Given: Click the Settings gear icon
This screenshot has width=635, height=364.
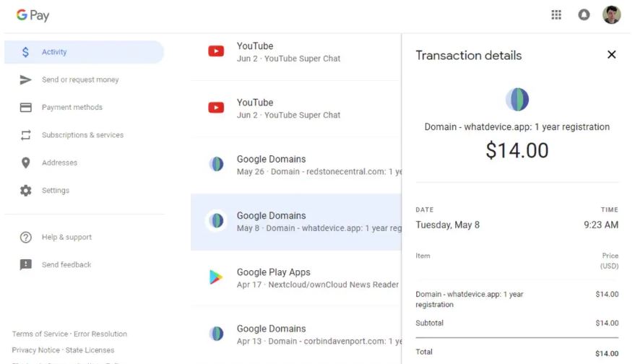Looking at the screenshot, I should pos(25,190).
